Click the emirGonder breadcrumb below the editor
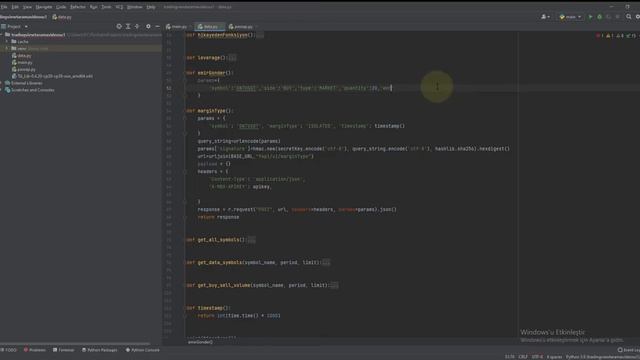Image resolution: width=640 pixels, height=360 pixels. tap(200, 342)
